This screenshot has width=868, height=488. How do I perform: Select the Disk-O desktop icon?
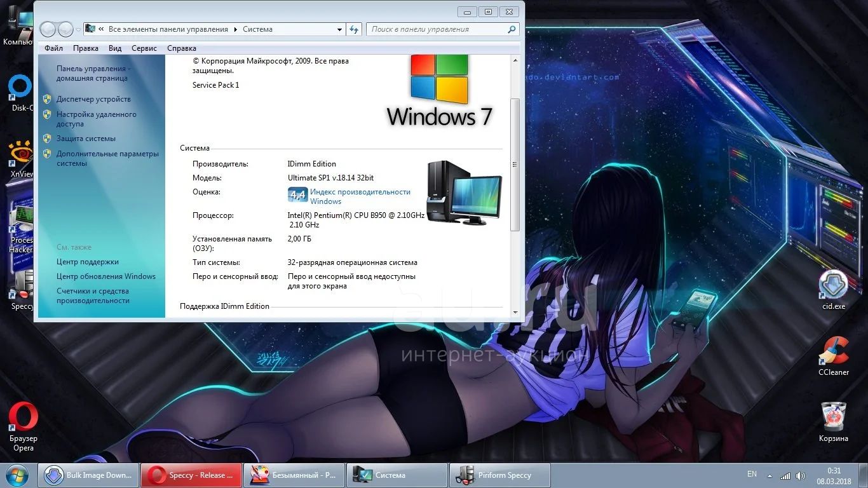click(20, 93)
